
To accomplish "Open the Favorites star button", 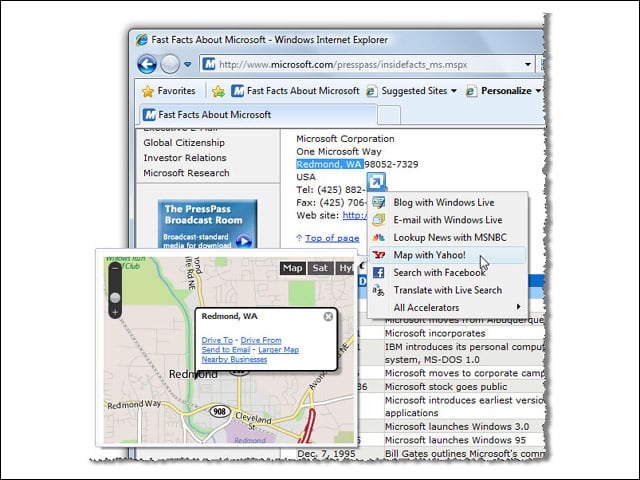I will [169, 91].
